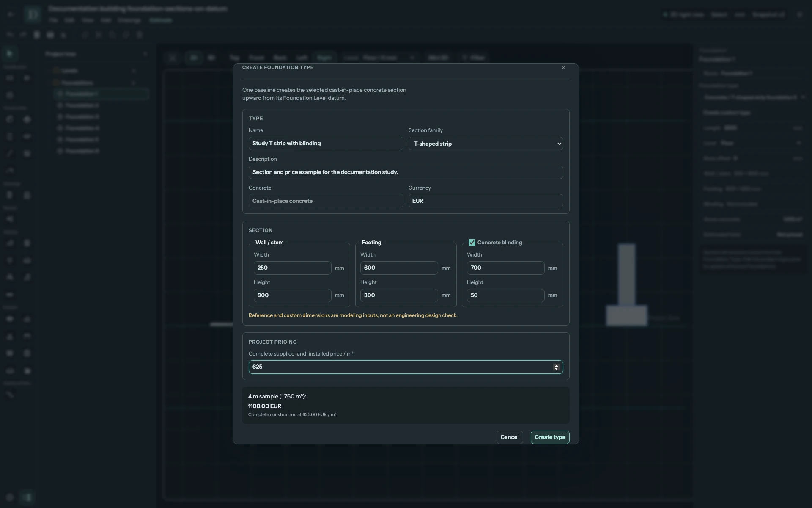Change the Footing width of 600
Screen dimensions: 812x508
coord(399,268)
